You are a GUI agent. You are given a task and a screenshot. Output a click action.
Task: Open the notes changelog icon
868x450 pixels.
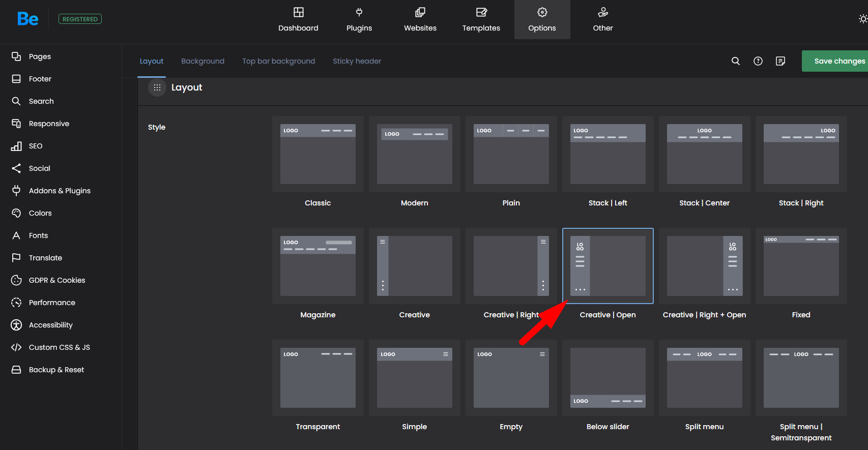click(780, 61)
